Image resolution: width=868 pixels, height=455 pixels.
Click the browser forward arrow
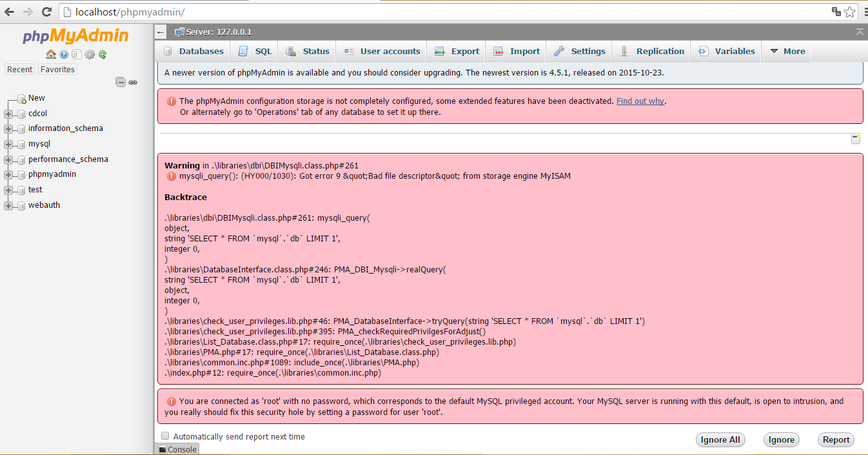28,12
